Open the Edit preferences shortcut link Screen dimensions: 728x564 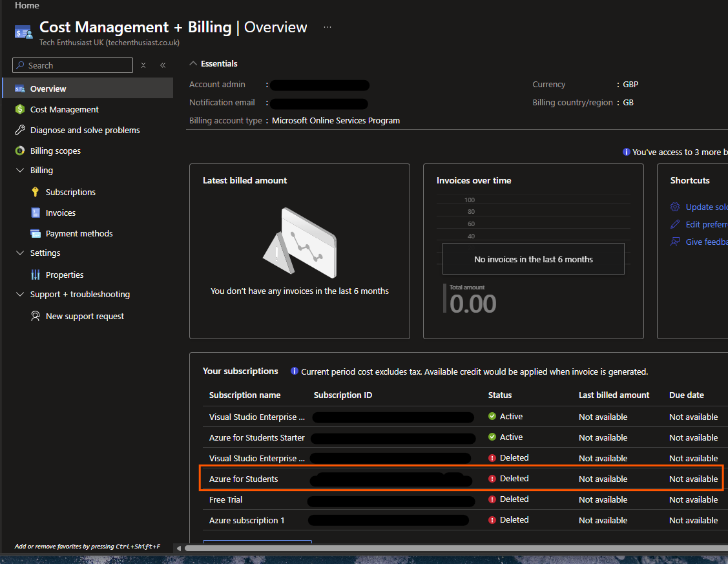[x=707, y=224]
